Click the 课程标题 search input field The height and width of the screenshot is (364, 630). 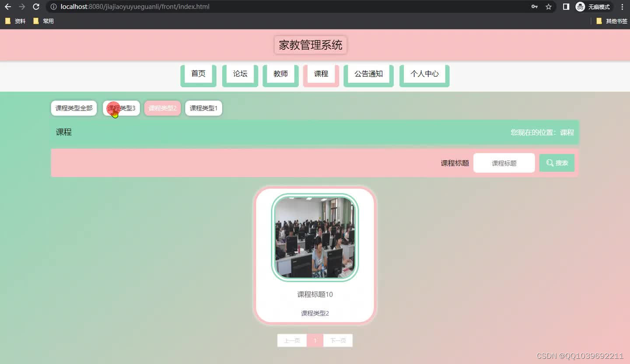[x=504, y=163]
